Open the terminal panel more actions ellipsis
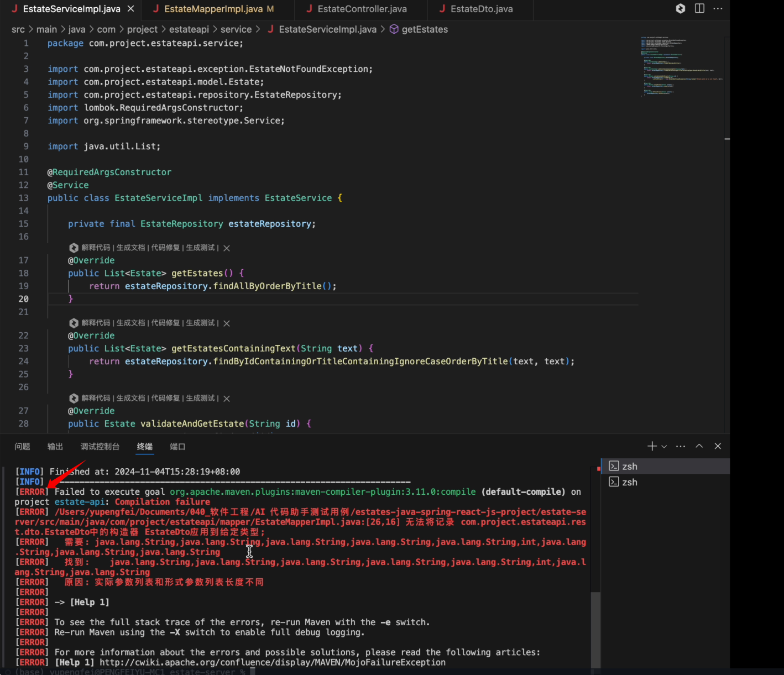The image size is (784, 675). point(681,446)
